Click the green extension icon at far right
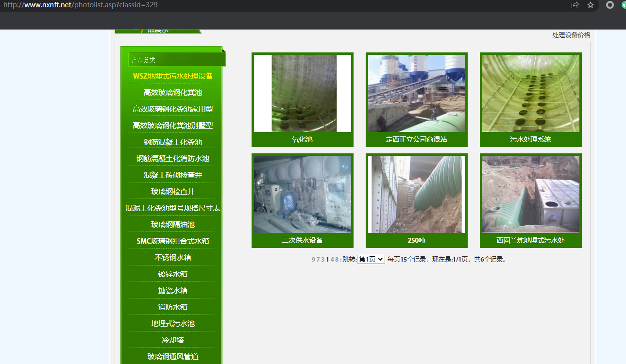This screenshot has width=626, height=364. [x=624, y=5]
